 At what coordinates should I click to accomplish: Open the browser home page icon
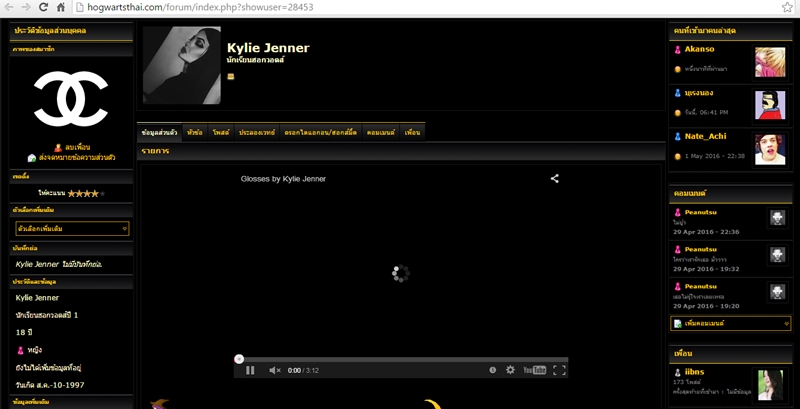click(61, 7)
